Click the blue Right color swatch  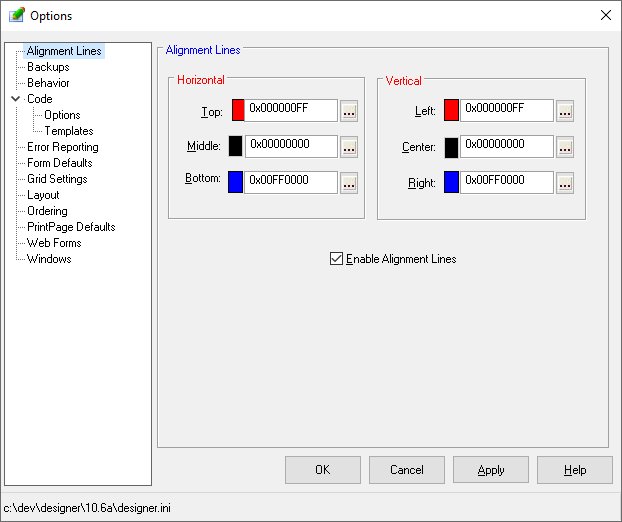pos(452,182)
